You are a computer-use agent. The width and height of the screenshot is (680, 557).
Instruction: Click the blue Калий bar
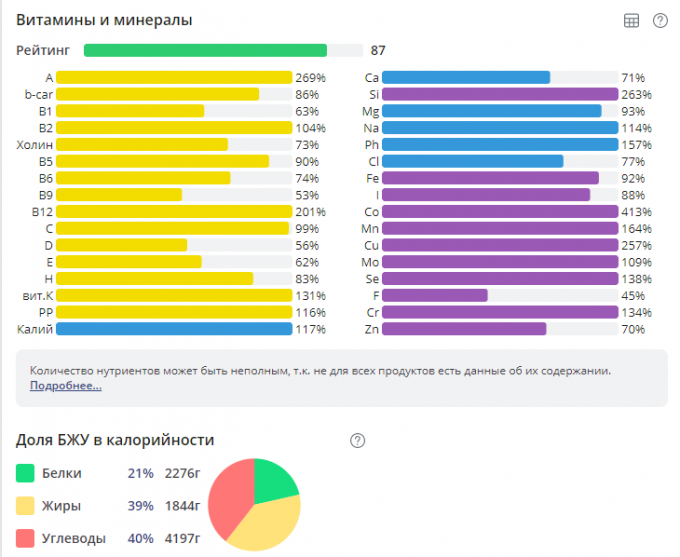coord(174,329)
